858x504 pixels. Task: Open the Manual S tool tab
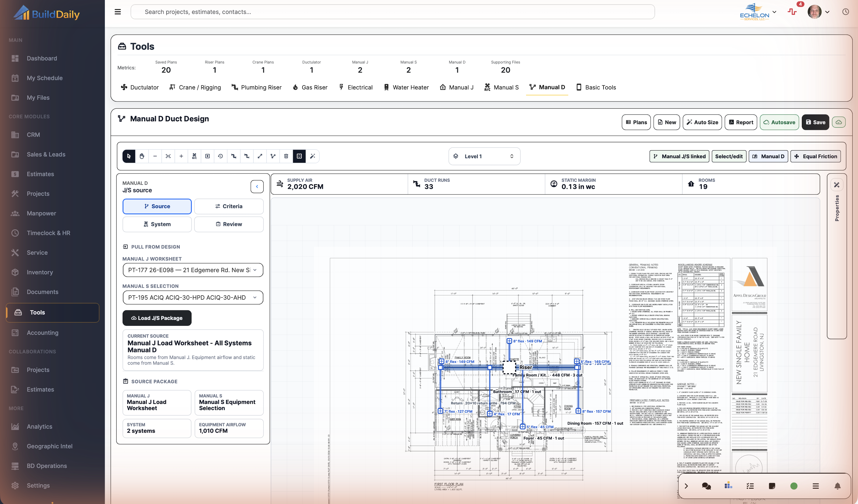(502, 87)
